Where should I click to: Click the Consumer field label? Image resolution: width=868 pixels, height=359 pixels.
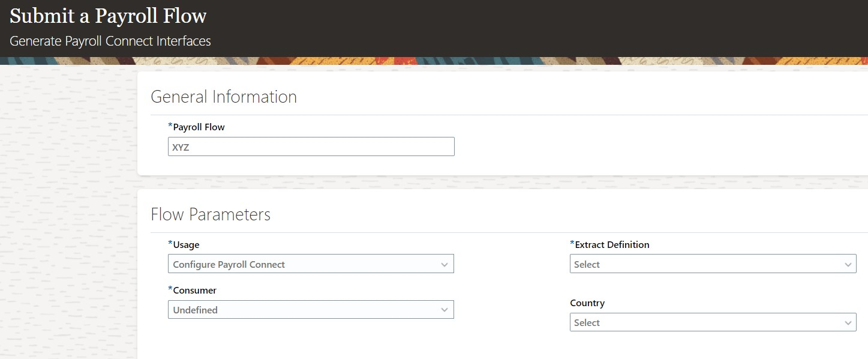pos(194,291)
